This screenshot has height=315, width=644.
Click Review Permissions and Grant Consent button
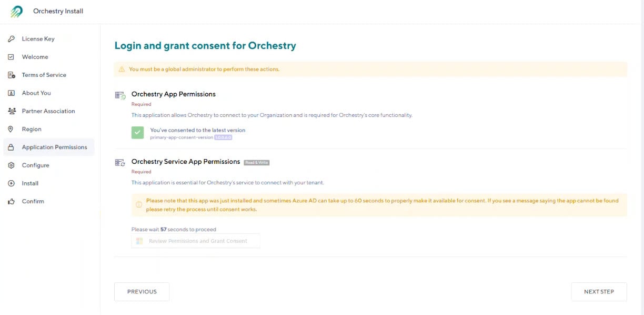click(x=196, y=241)
